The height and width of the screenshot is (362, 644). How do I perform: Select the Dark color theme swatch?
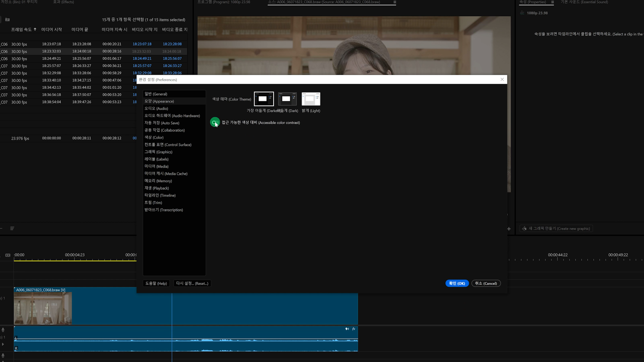(287, 99)
